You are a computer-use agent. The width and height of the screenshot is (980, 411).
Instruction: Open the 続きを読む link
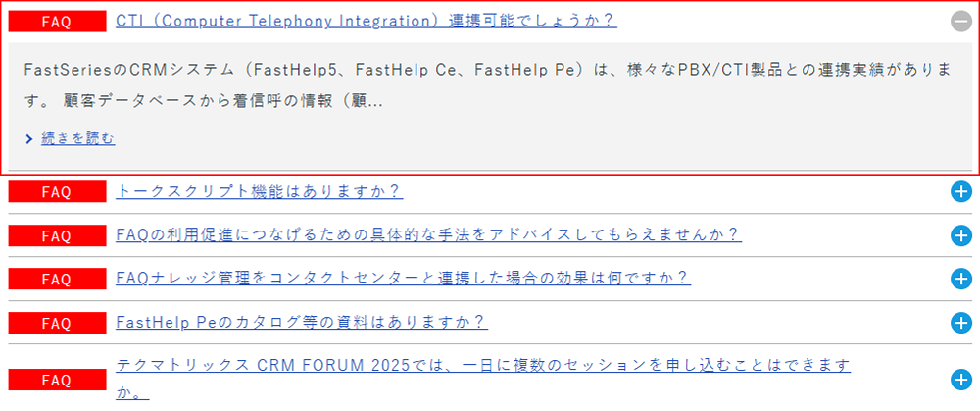pos(77,139)
